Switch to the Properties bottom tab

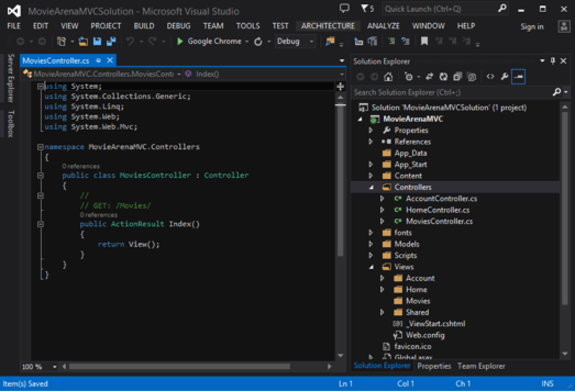click(x=434, y=366)
